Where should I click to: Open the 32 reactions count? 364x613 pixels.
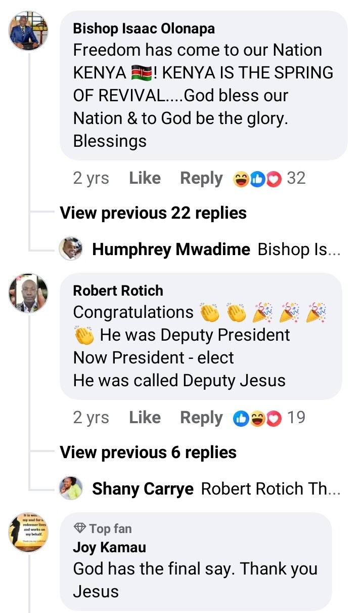(x=296, y=178)
